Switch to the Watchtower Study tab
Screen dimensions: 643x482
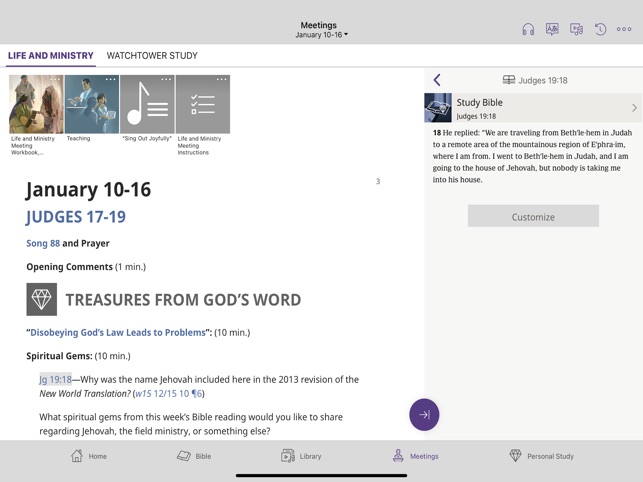(x=152, y=55)
